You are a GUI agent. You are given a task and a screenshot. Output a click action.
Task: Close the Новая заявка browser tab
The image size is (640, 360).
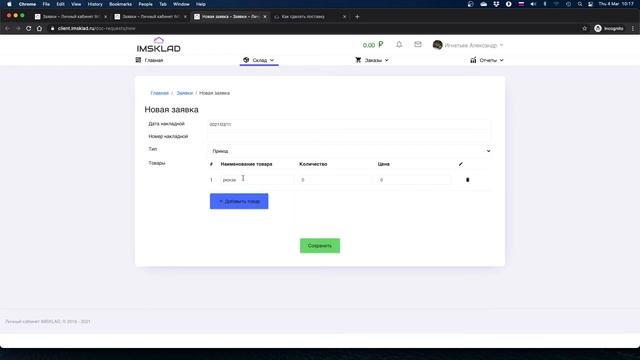pos(265,17)
